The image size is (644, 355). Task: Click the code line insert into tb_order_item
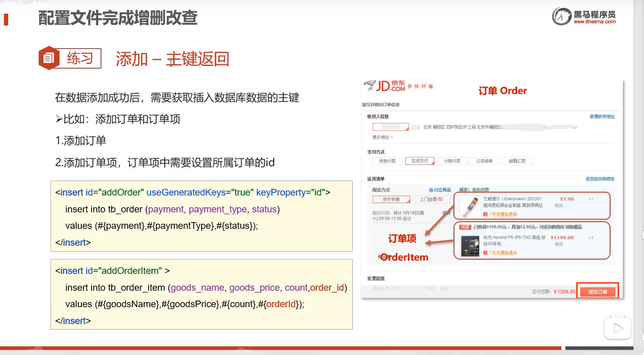pos(206,288)
